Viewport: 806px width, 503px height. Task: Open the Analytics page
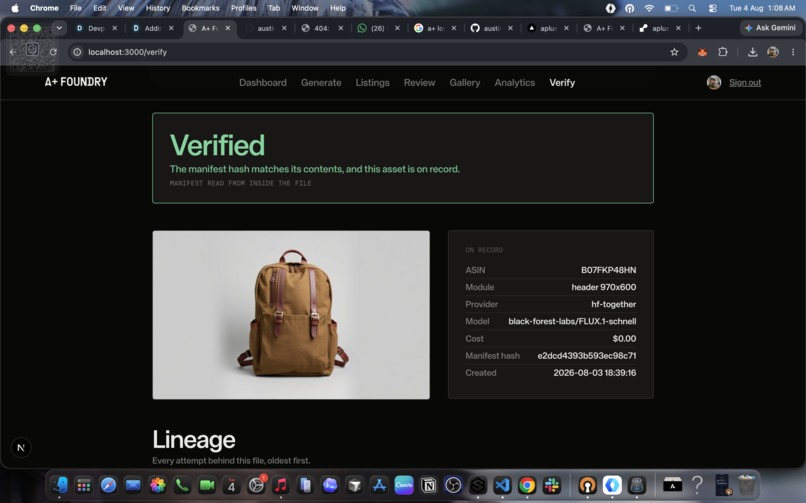(515, 83)
